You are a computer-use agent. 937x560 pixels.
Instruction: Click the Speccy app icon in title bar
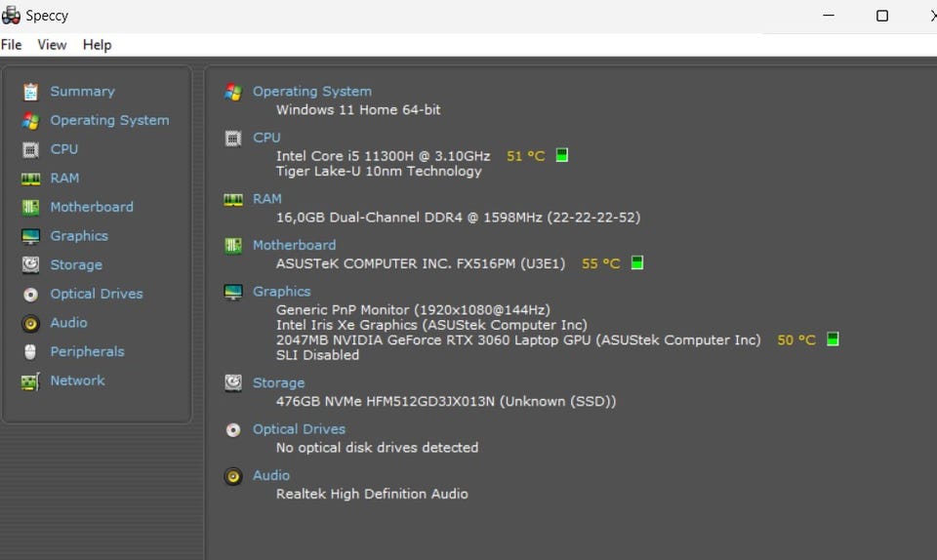[11, 15]
